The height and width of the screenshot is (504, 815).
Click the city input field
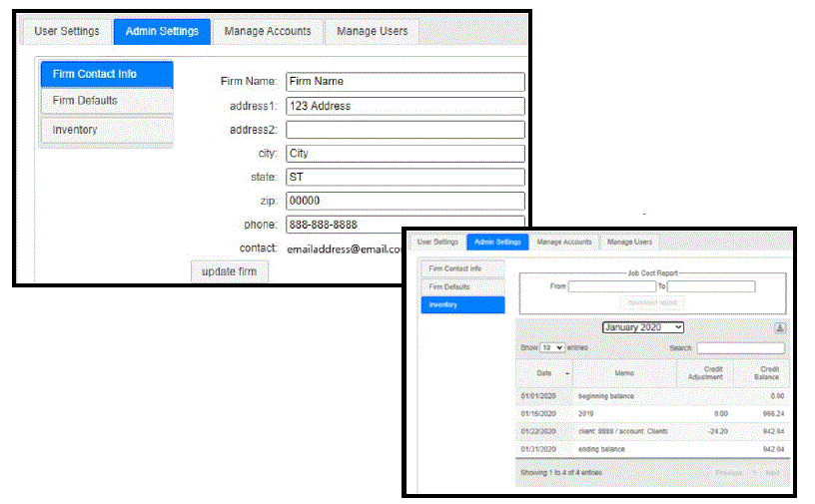[x=405, y=154]
